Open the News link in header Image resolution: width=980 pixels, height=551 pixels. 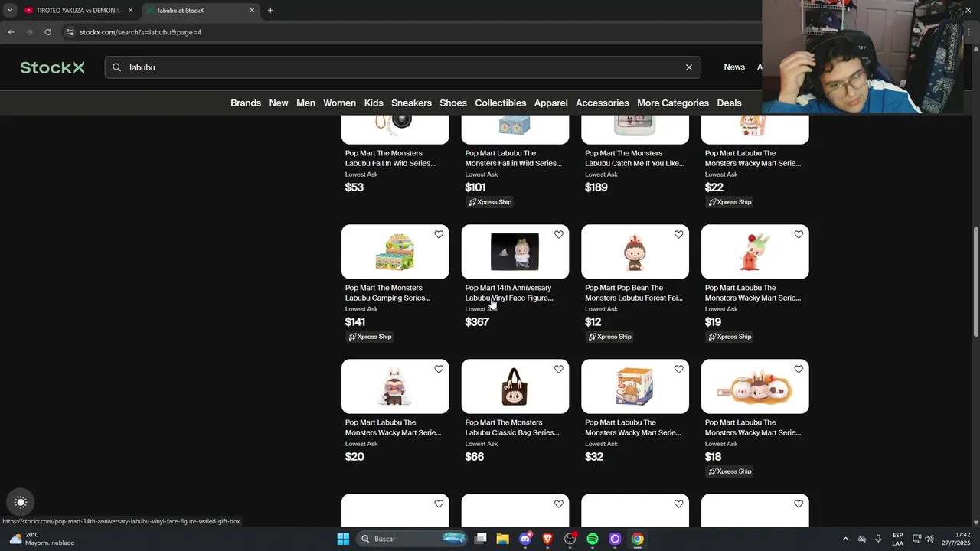(x=734, y=67)
